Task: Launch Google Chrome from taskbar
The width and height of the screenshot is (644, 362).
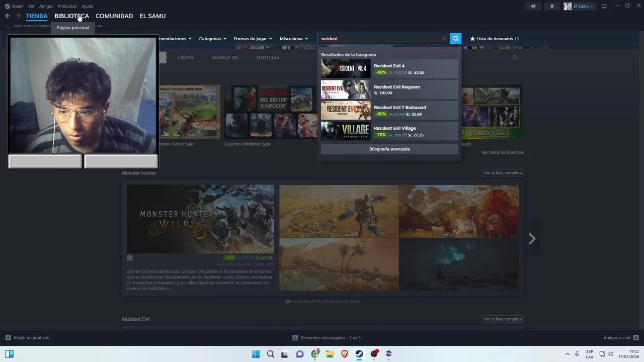Action: (x=315, y=354)
